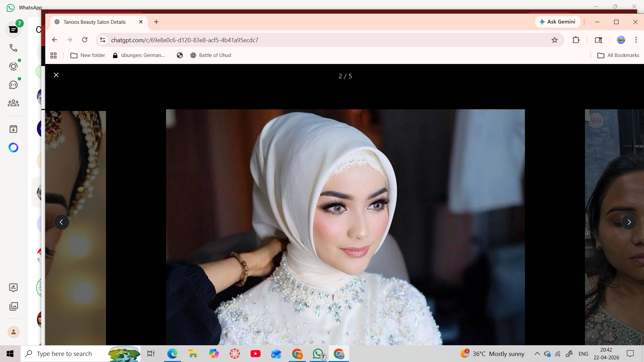This screenshot has width=644, height=362.
Task: Open YouTube app from taskbar
Action: 256,354
